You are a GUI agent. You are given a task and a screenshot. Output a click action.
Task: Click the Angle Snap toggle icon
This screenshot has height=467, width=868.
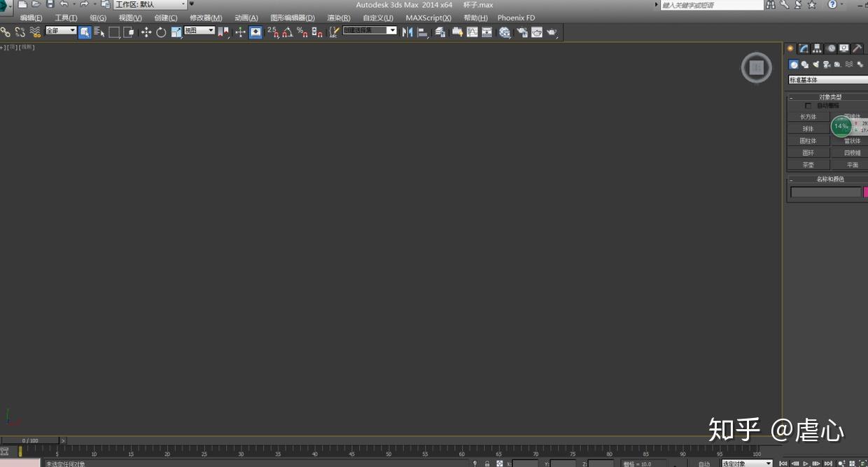[x=288, y=32]
